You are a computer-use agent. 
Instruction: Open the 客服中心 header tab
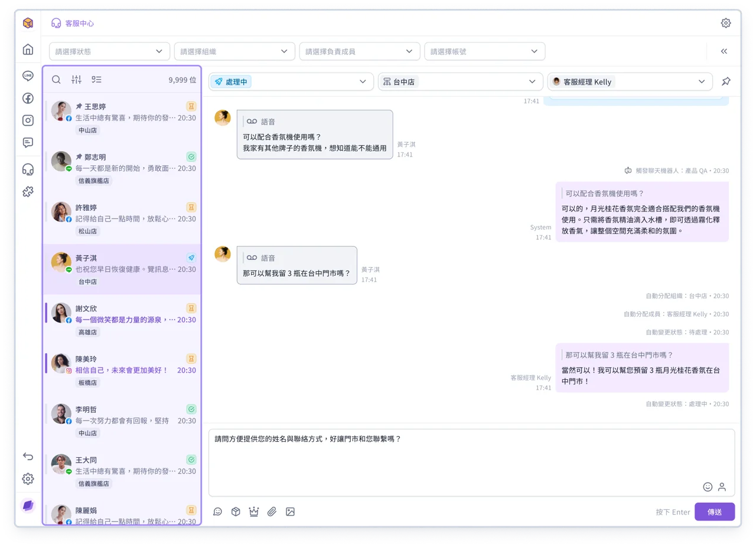coord(73,23)
